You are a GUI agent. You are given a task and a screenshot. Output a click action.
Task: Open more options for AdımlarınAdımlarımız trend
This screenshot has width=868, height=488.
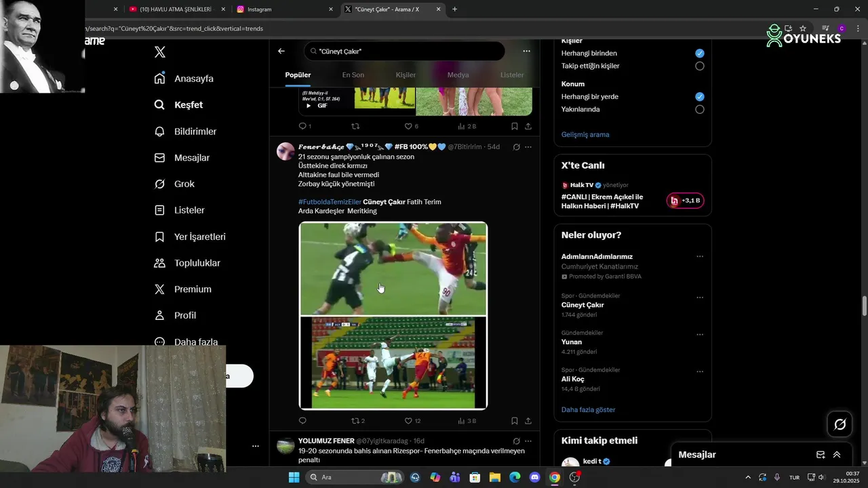point(700,257)
